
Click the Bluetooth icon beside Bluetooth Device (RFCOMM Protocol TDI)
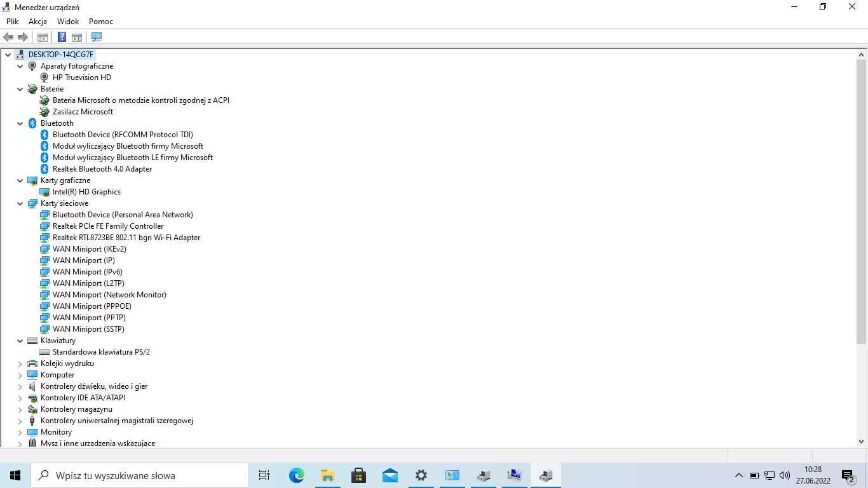pos(44,135)
